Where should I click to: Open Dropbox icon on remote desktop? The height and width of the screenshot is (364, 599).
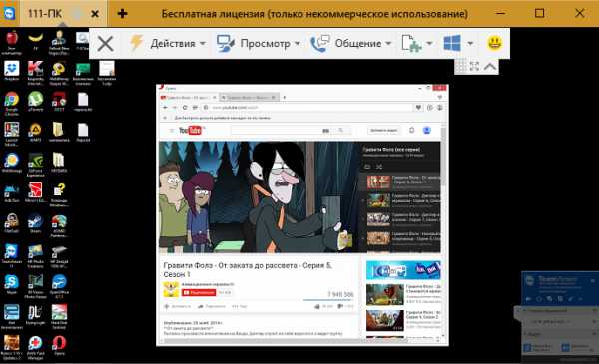12,71
